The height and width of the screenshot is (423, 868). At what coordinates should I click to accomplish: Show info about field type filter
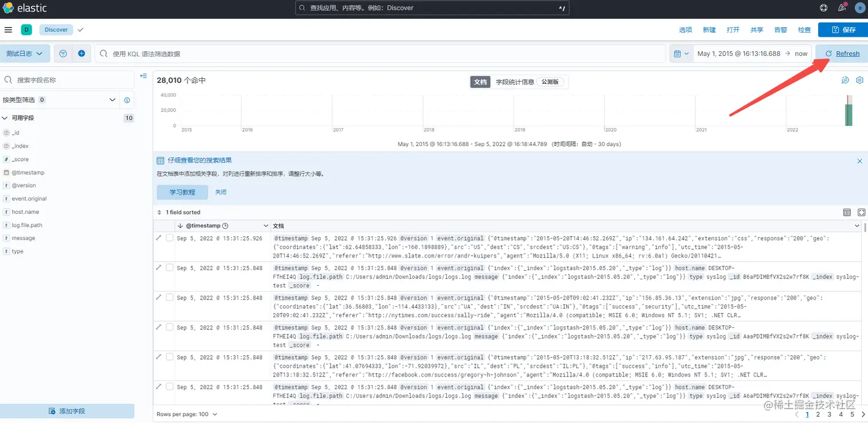coord(127,100)
